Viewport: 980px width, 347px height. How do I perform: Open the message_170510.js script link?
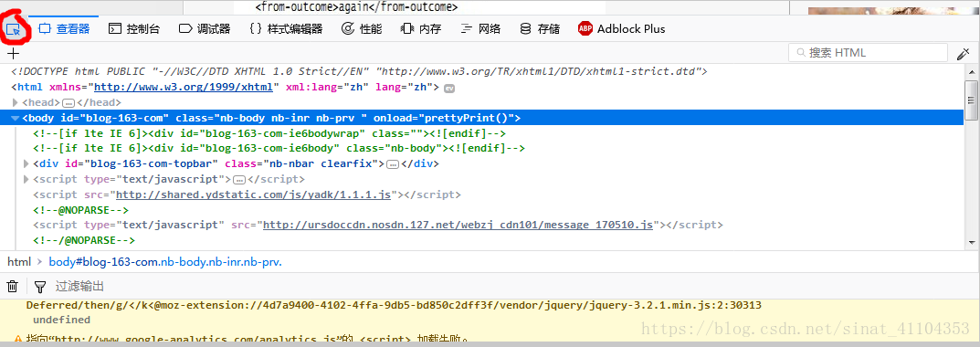pyautogui.click(x=458, y=225)
